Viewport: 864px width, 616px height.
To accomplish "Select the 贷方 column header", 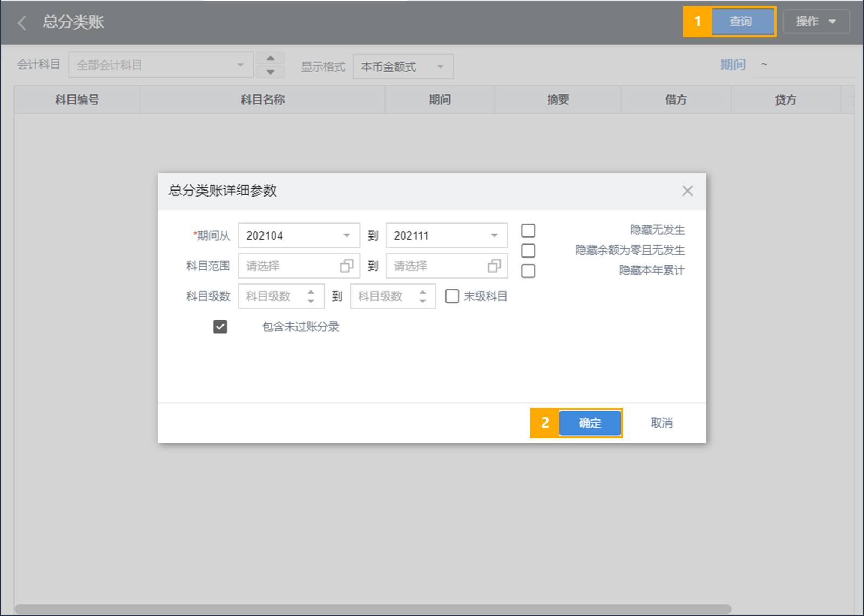I will (x=786, y=100).
